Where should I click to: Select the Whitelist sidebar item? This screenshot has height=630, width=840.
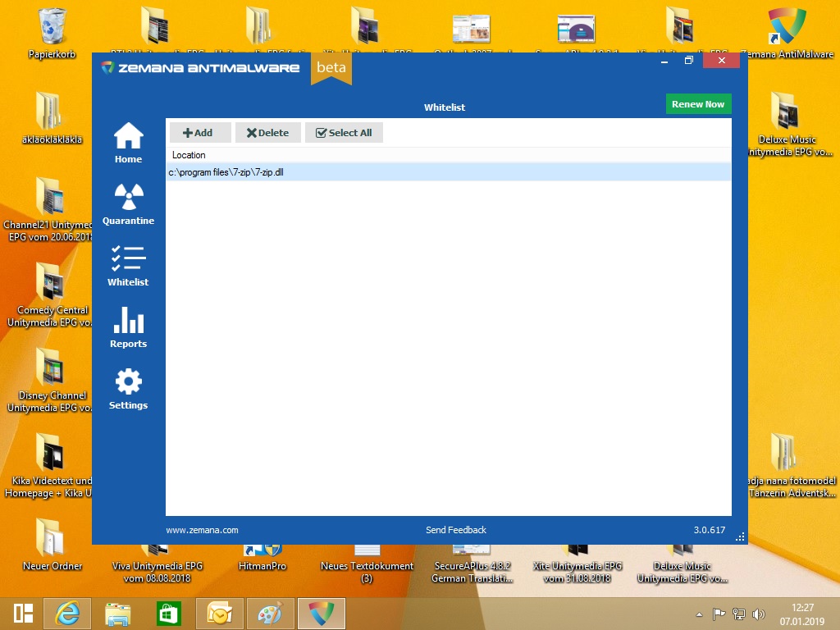tap(128, 266)
